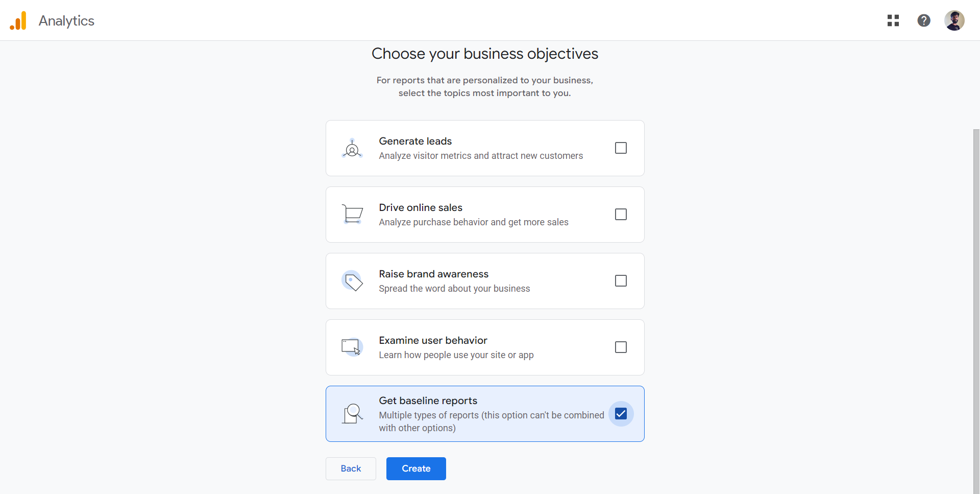The height and width of the screenshot is (494, 980).
Task: Check the Drive online sales checkbox
Action: click(x=621, y=215)
